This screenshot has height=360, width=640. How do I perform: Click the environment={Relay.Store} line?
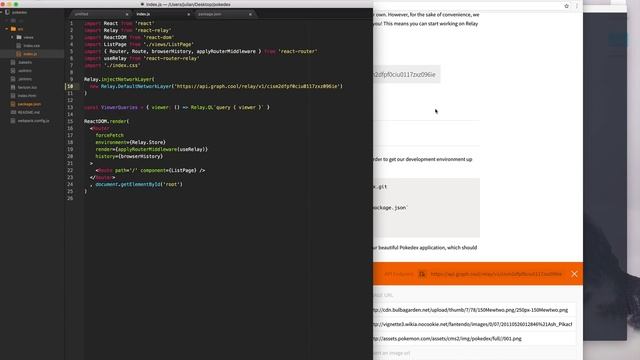coord(131,142)
